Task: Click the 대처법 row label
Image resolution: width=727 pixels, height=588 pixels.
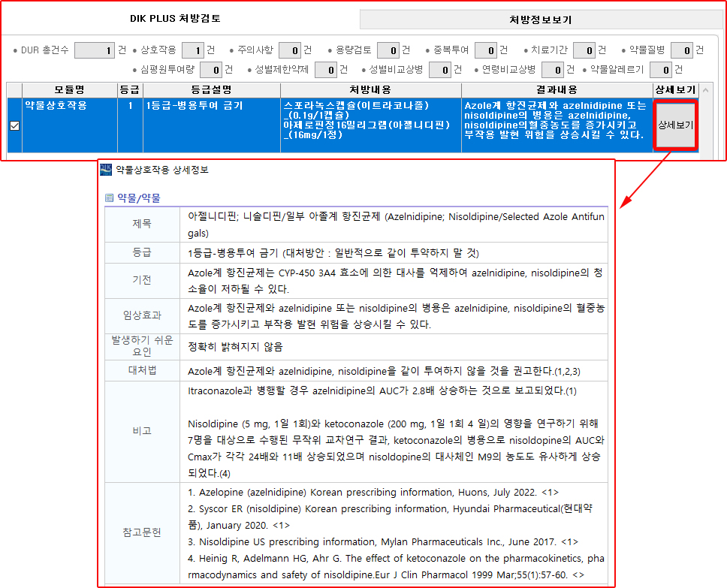Action: click(x=142, y=370)
